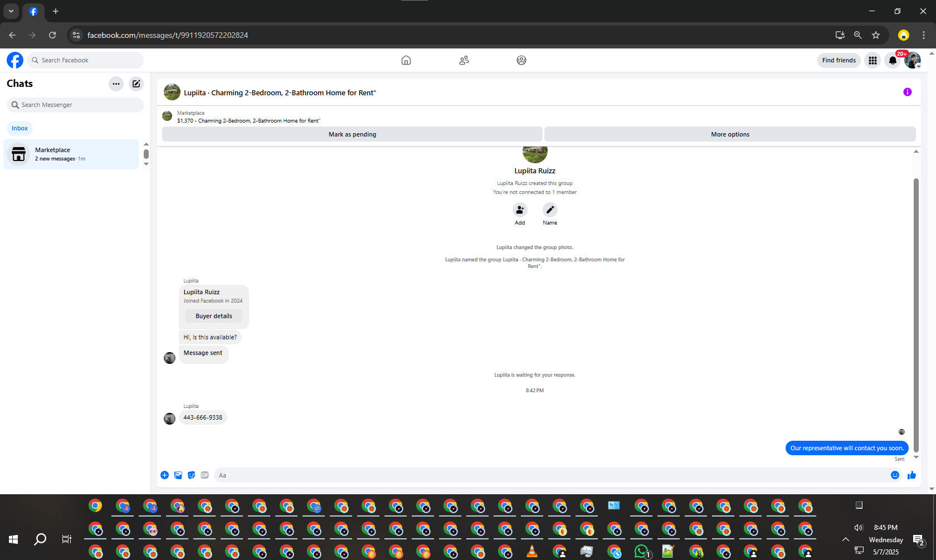
Task: Start a new message with the compose icon
Action: coord(136,84)
